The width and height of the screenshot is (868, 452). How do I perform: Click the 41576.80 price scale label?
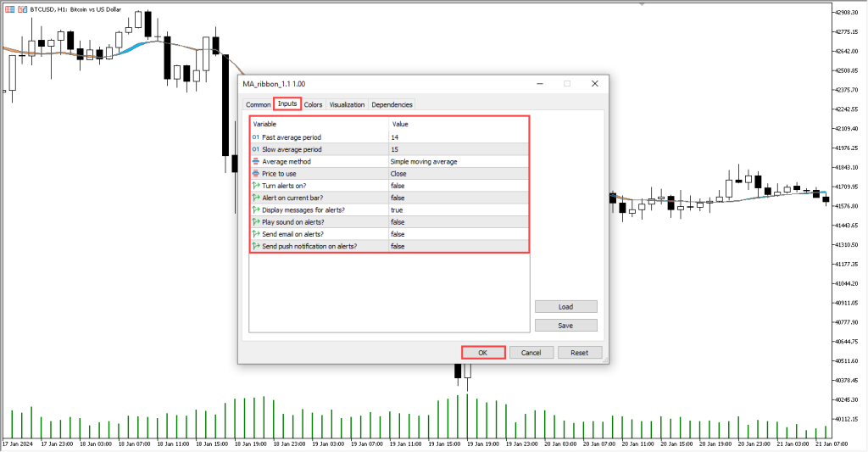click(x=847, y=206)
